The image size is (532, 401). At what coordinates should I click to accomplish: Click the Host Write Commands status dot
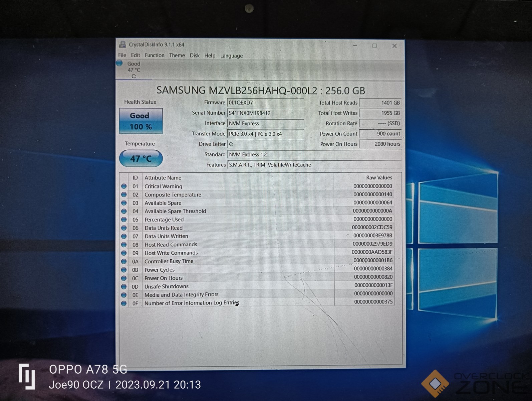pos(124,253)
